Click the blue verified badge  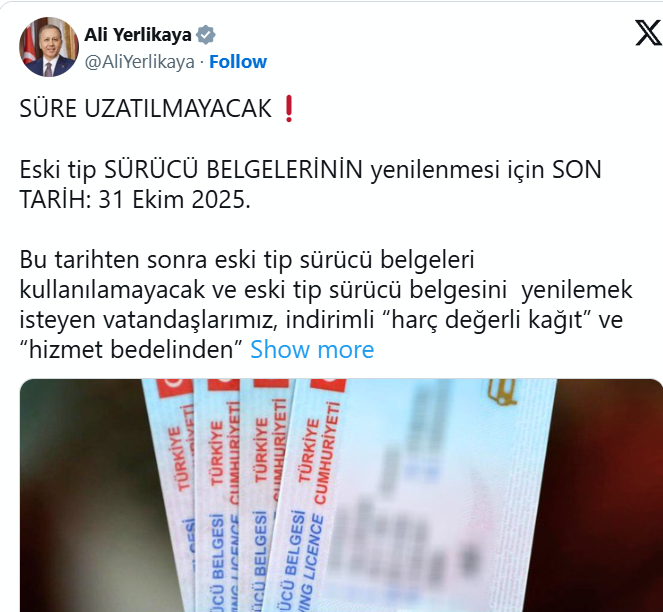(205, 35)
